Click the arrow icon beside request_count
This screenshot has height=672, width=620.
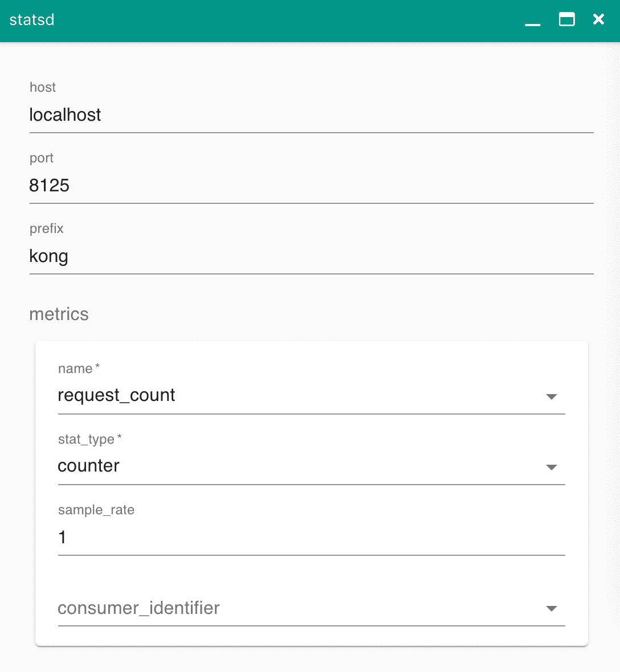point(552,396)
